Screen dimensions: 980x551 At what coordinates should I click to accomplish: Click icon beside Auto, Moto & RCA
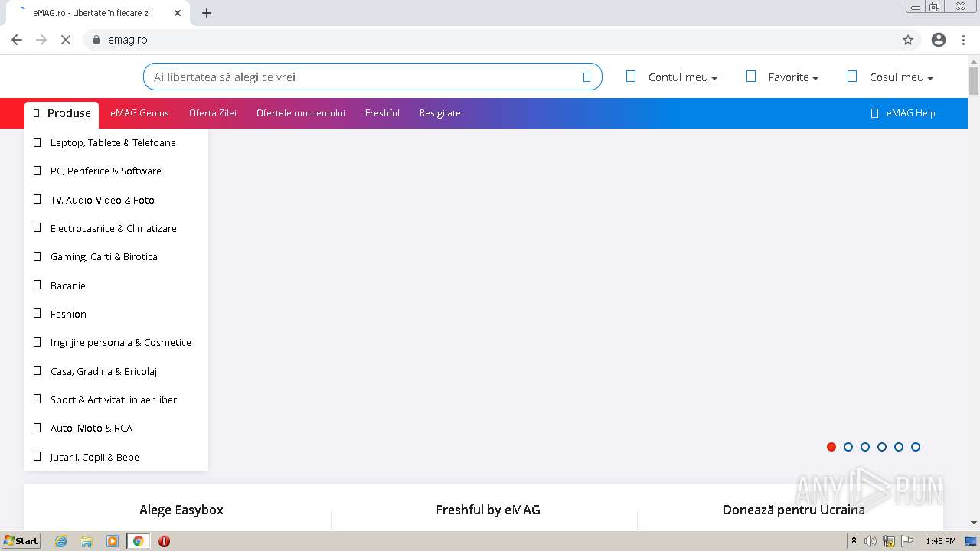[37, 428]
